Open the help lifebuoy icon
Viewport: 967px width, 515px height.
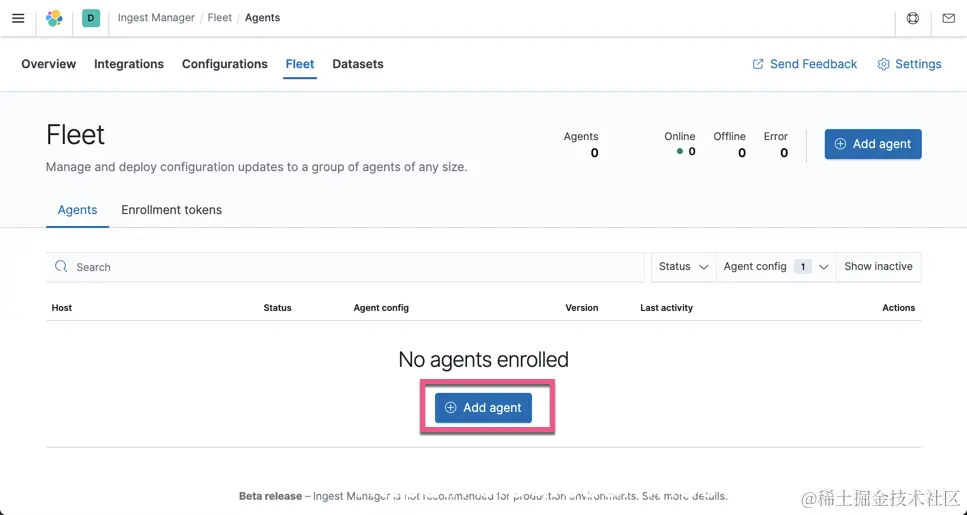pyautogui.click(x=913, y=18)
